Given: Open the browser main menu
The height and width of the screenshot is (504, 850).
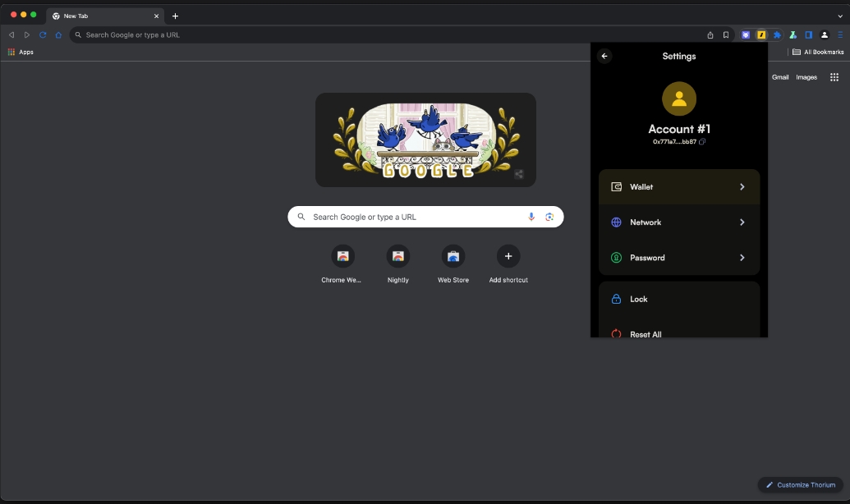Looking at the screenshot, I should coord(840,34).
